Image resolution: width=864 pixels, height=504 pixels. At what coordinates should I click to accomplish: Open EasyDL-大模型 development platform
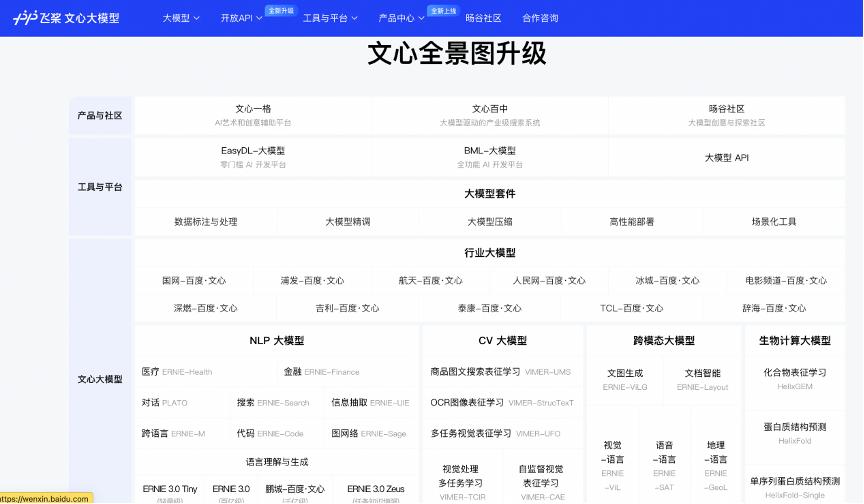click(x=253, y=157)
